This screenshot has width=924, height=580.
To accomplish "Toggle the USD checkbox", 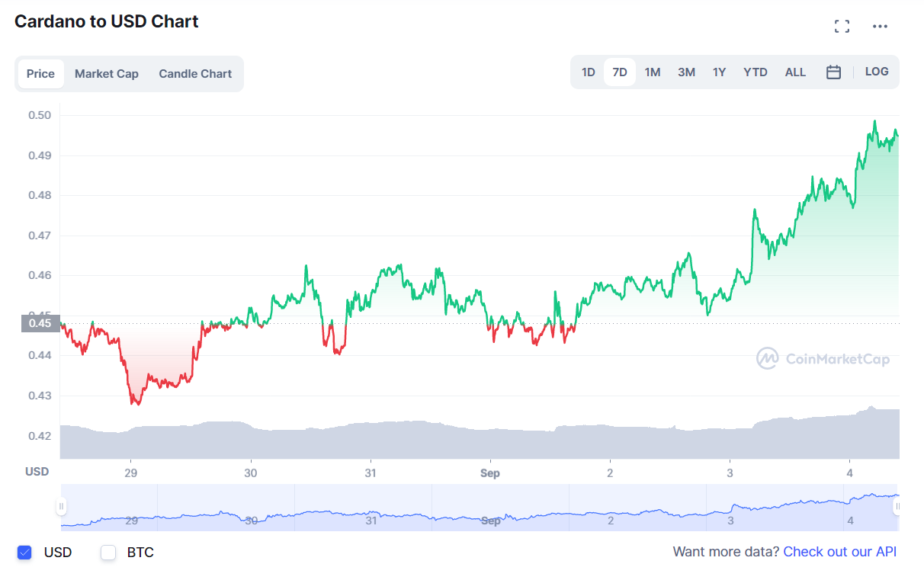I will pos(24,553).
